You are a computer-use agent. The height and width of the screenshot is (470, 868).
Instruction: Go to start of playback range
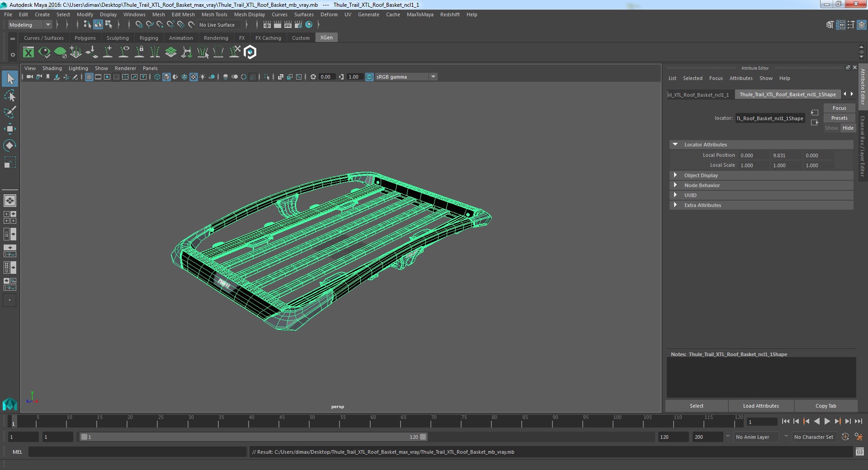click(785, 421)
